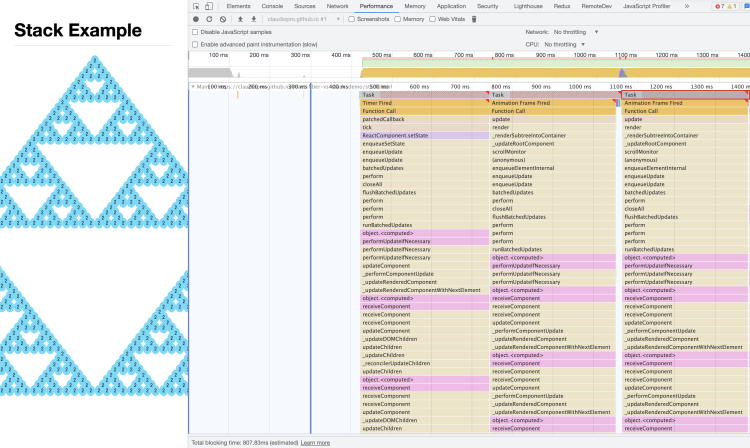
Task: Open the JavaScript Profiler tab
Action: [x=646, y=6]
